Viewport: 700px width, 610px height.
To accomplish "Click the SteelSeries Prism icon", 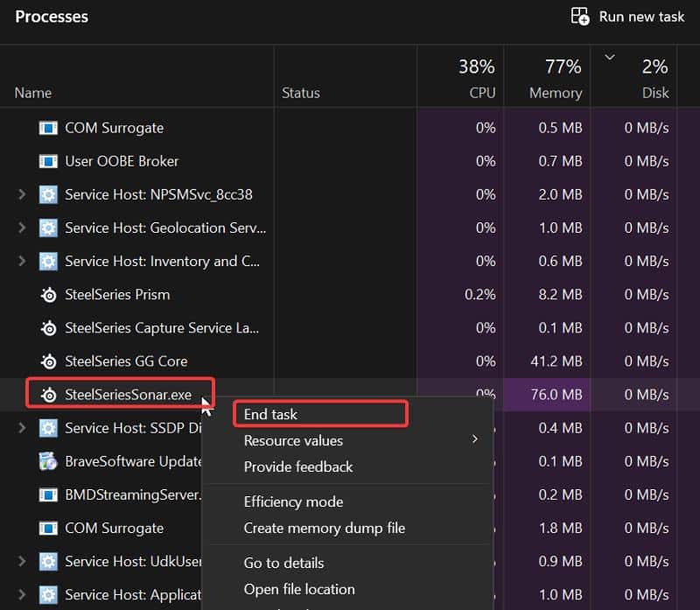I will (x=48, y=295).
